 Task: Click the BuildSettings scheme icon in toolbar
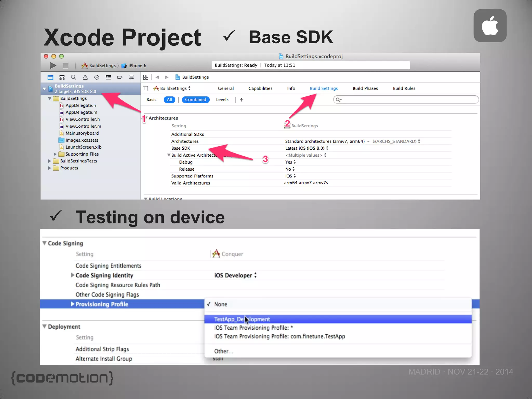pos(84,65)
